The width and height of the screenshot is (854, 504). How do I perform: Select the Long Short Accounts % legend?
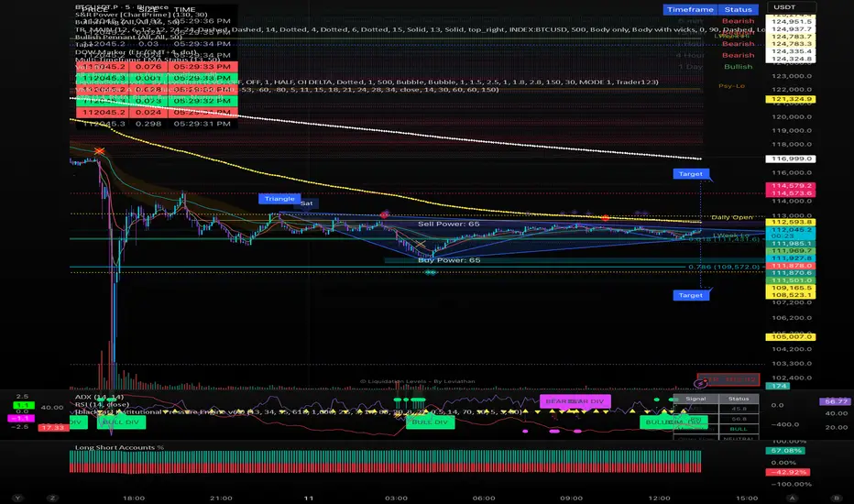(x=119, y=447)
